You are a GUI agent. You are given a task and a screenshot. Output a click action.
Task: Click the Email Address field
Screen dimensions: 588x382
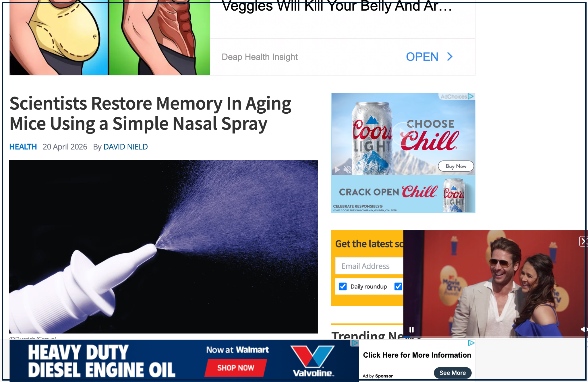(369, 266)
